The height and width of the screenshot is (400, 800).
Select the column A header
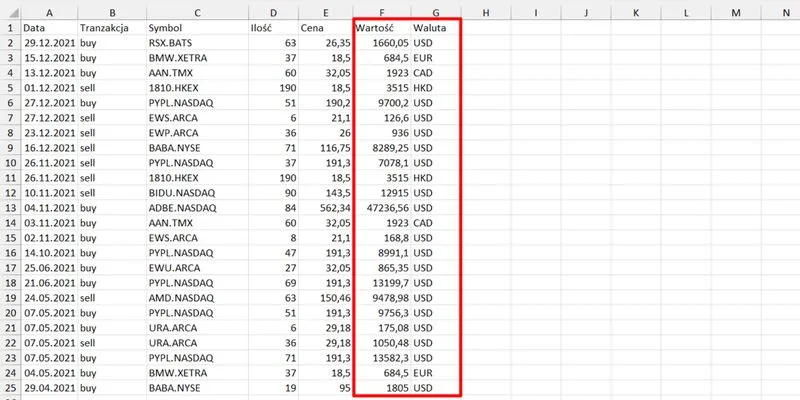48,12
